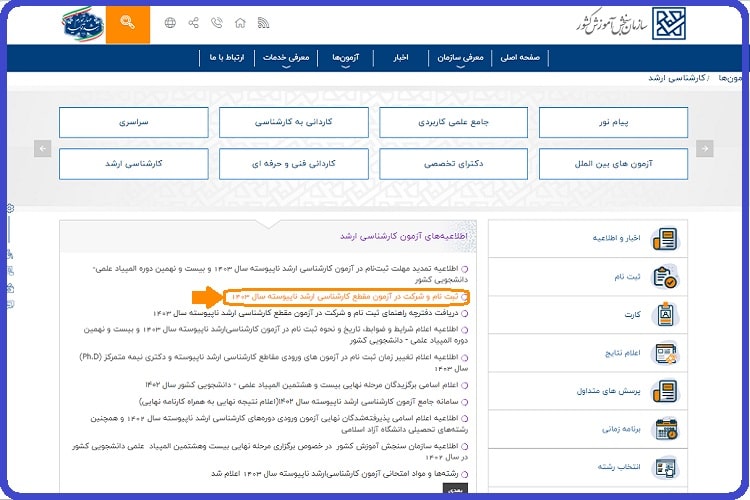Open کارت sidebar link
The image size is (750, 500).
click(x=632, y=314)
